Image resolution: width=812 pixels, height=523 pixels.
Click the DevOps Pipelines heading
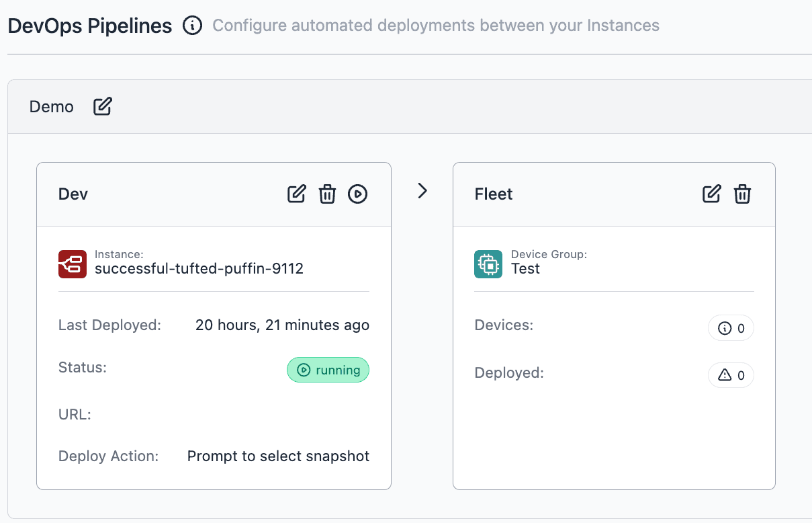click(x=90, y=26)
